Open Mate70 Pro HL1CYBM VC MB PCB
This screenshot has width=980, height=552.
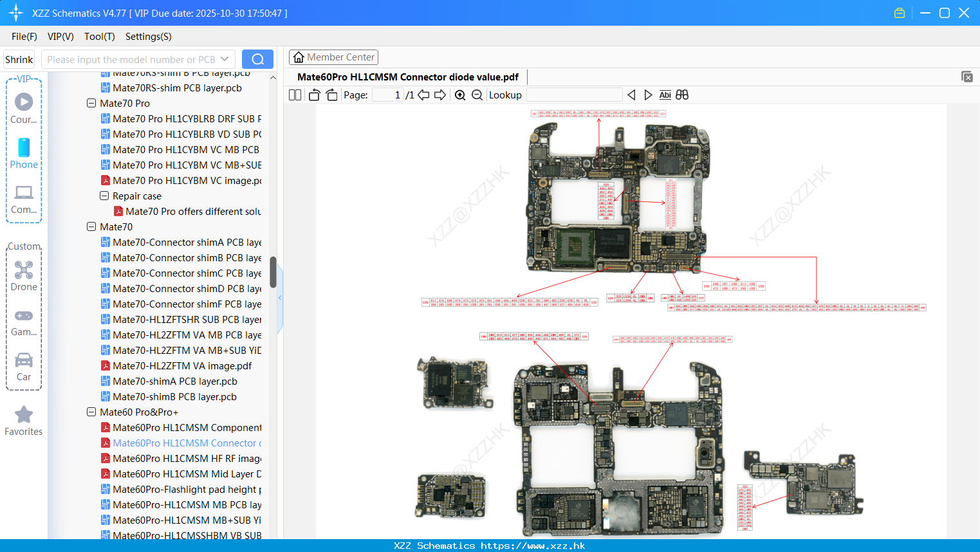[180, 150]
